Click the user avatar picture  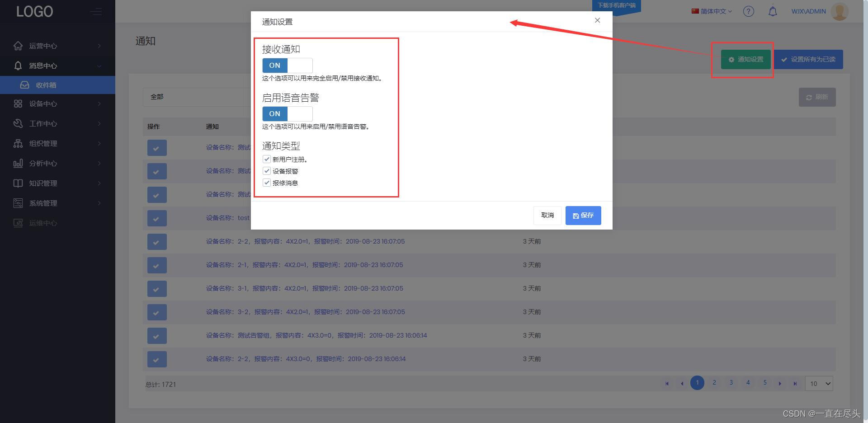840,11
